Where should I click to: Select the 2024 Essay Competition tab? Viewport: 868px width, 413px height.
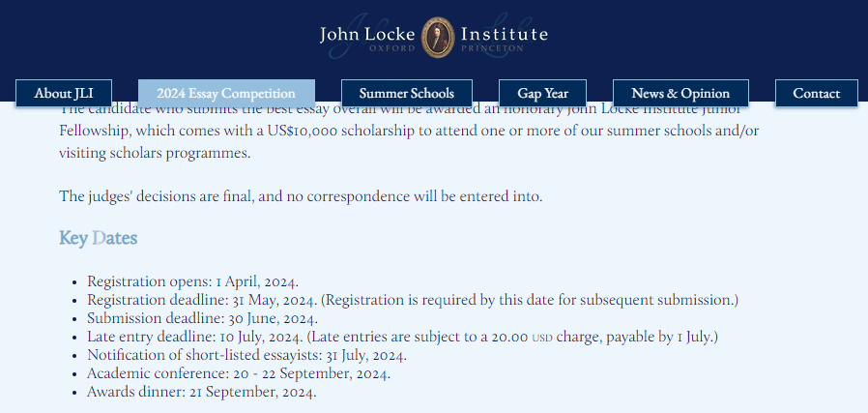[x=226, y=93]
